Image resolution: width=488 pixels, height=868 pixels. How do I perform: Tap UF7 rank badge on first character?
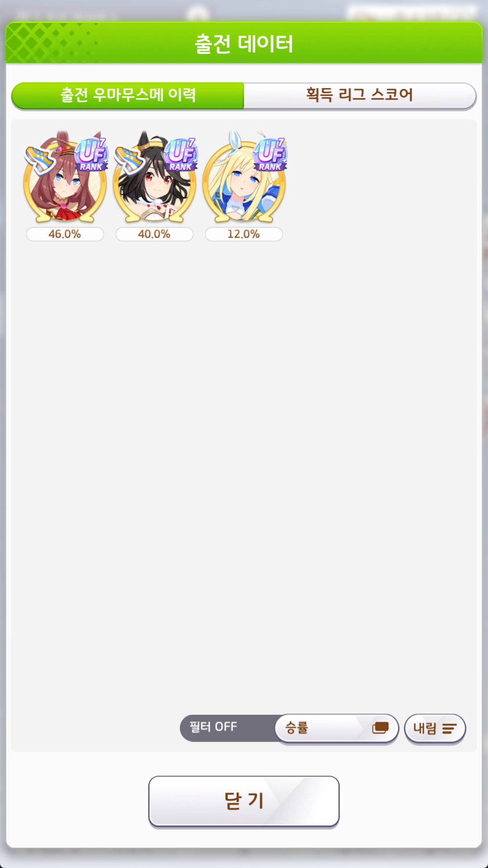coord(92,155)
